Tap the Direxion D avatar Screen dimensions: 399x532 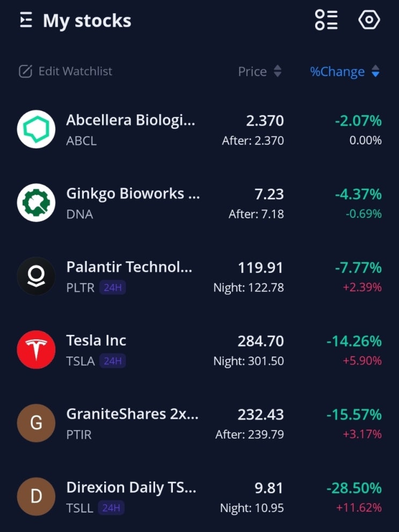36,497
